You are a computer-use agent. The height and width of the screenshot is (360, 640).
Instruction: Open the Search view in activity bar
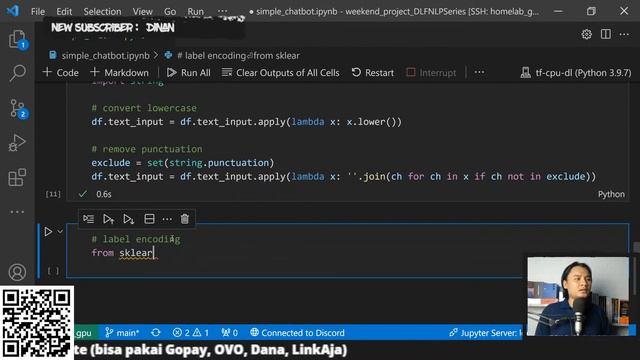[x=17, y=73]
